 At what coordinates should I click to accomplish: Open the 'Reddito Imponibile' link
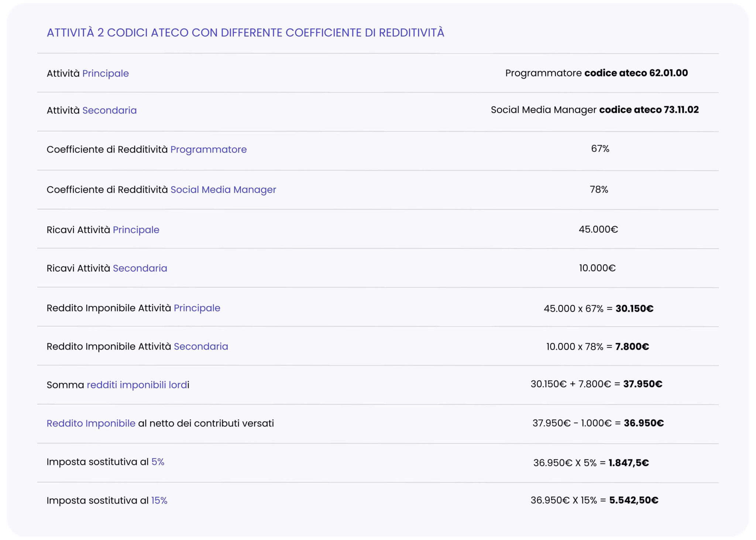91,423
